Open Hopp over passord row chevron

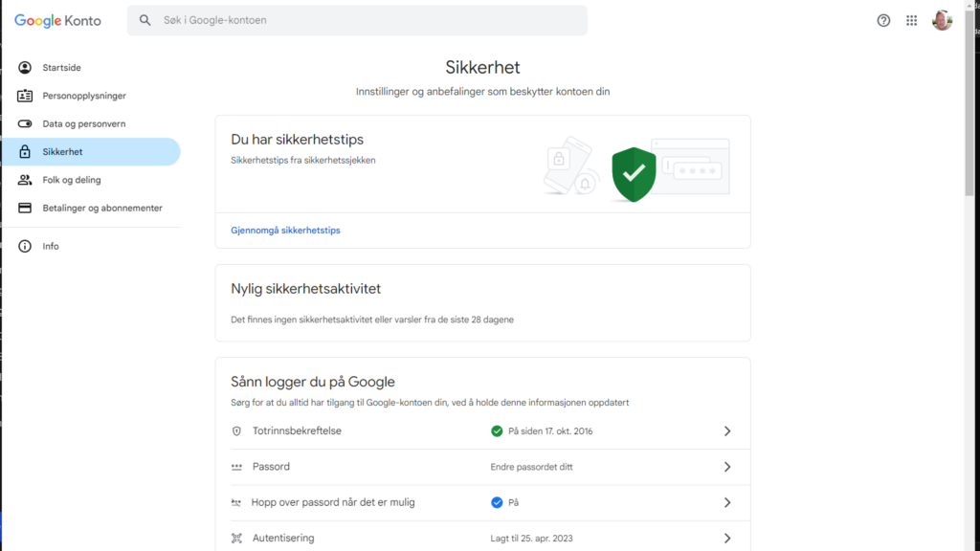[x=727, y=502]
